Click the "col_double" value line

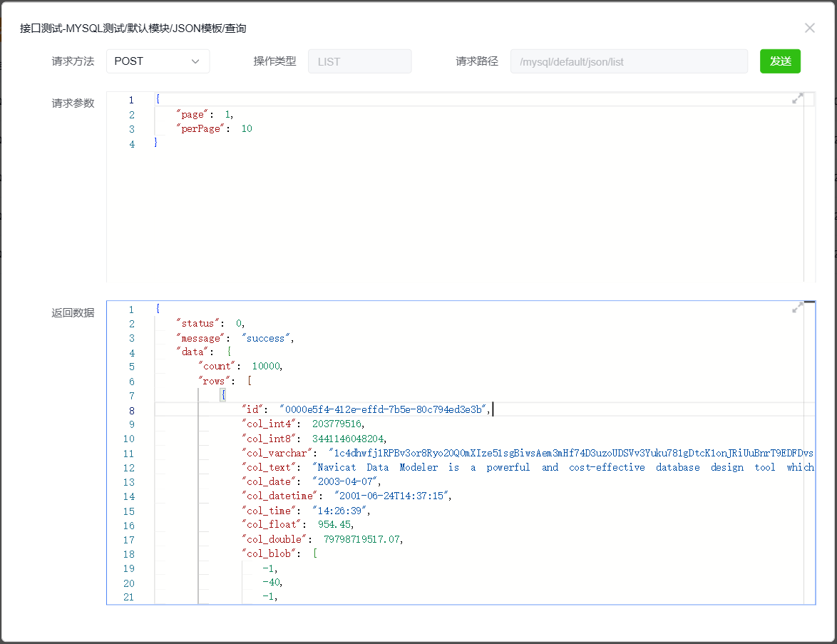[322, 539]
